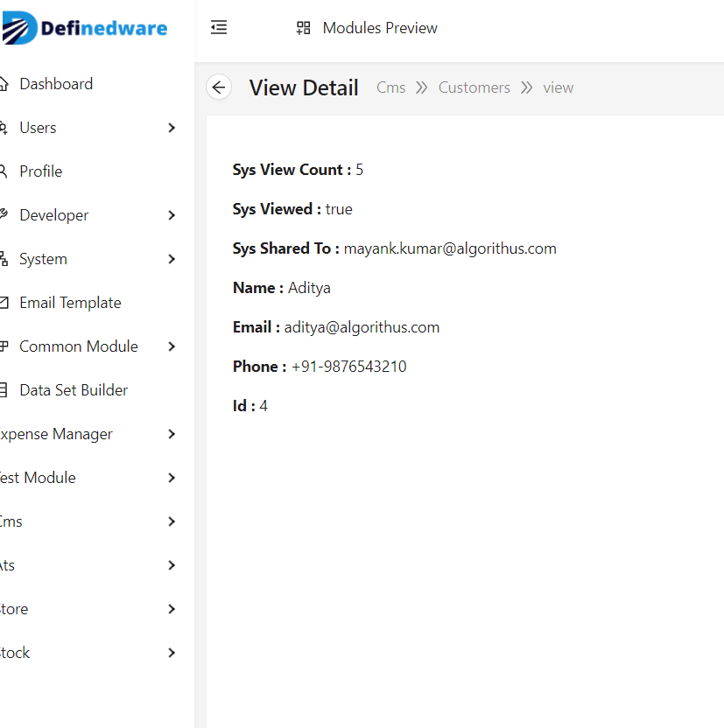Open Modules Preview in header
724x728 pixels.
379,28
